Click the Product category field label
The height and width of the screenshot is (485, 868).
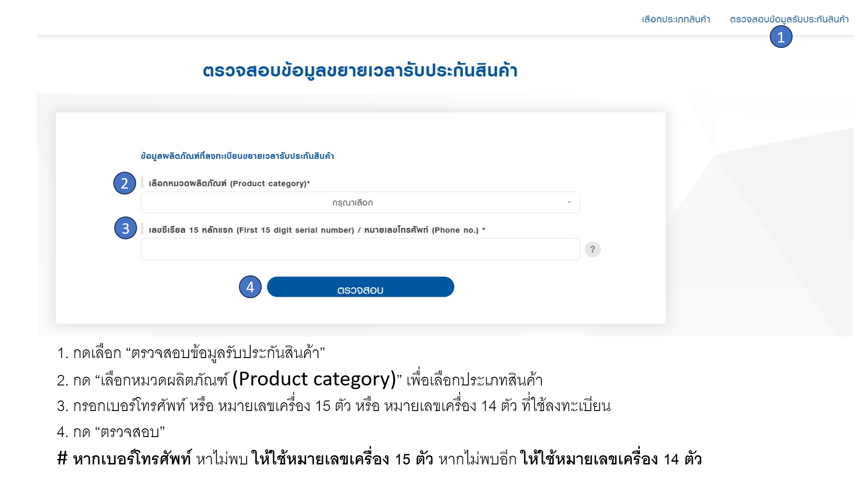coord(229,184)
